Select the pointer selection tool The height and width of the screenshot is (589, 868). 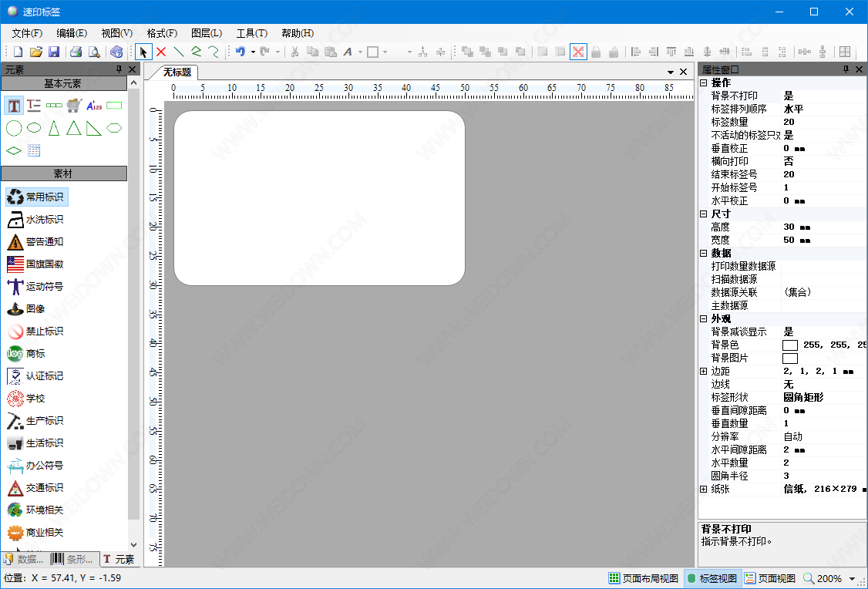click(x=143, y=52)
